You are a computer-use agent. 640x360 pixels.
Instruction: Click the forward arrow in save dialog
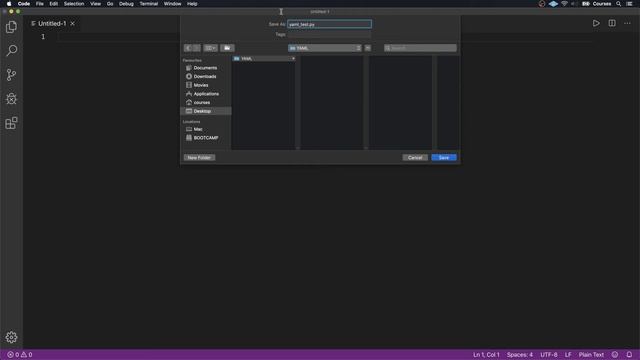click(196, 48)
